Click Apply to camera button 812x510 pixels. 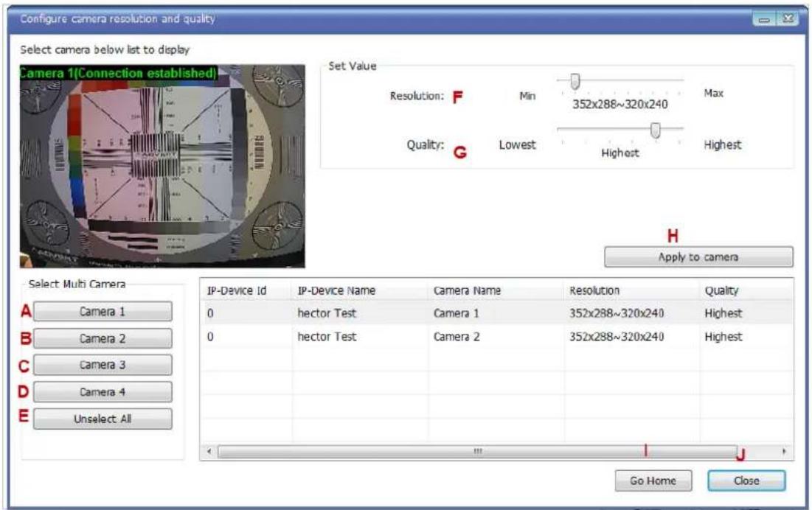coord(698,257)
